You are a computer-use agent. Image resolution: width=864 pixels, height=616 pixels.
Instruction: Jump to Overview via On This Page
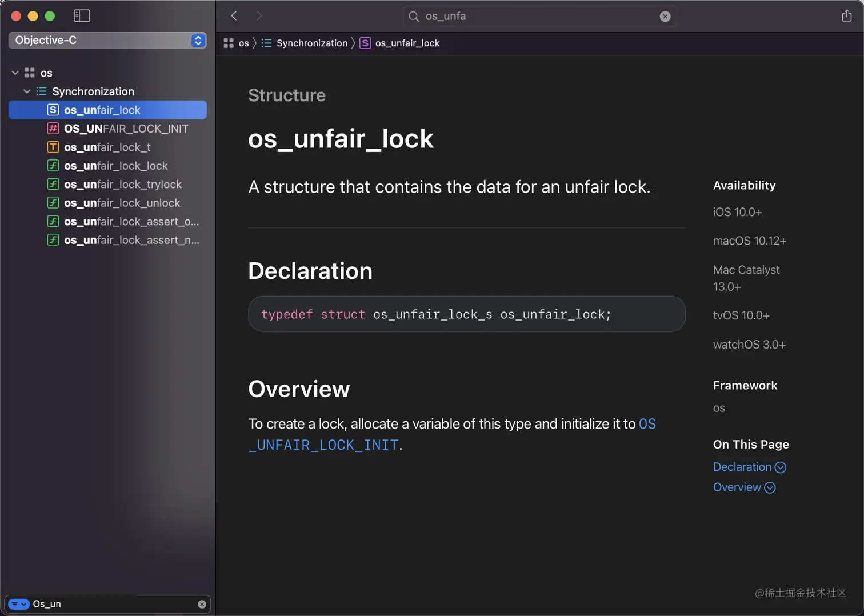point(737,487)
